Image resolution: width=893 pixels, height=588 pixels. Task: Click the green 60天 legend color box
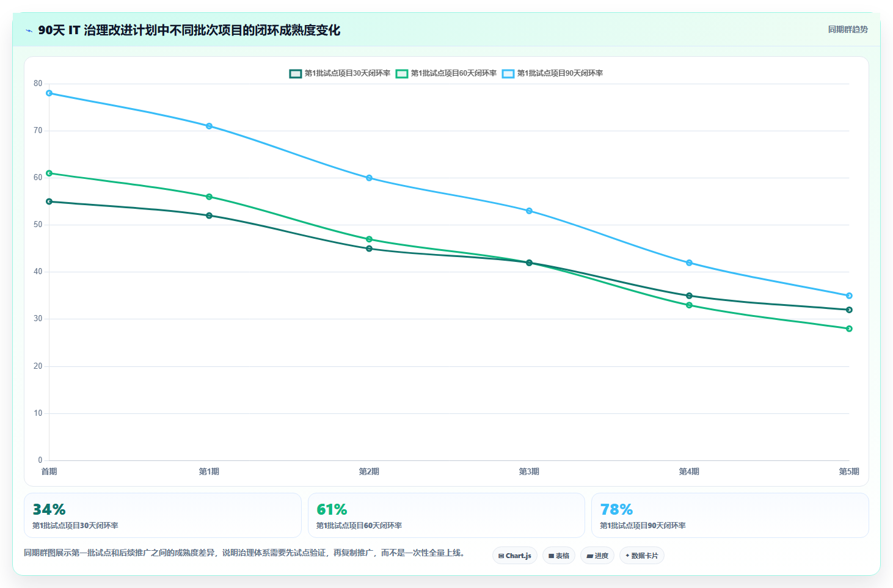(x=402, y=73)
